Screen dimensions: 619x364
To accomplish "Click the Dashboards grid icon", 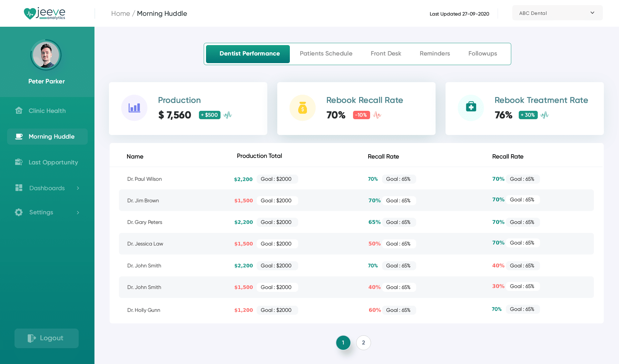I will pyautogui.click(x=19, y=188).
